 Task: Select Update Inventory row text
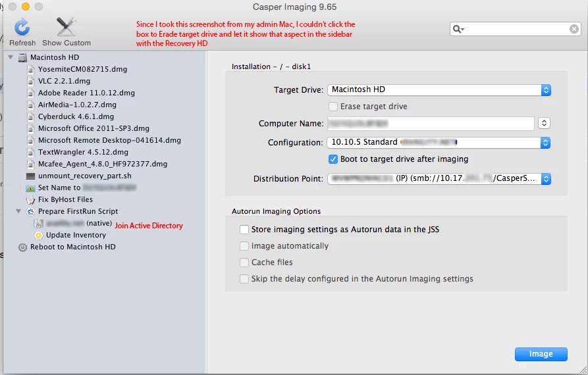coord(76,236)
